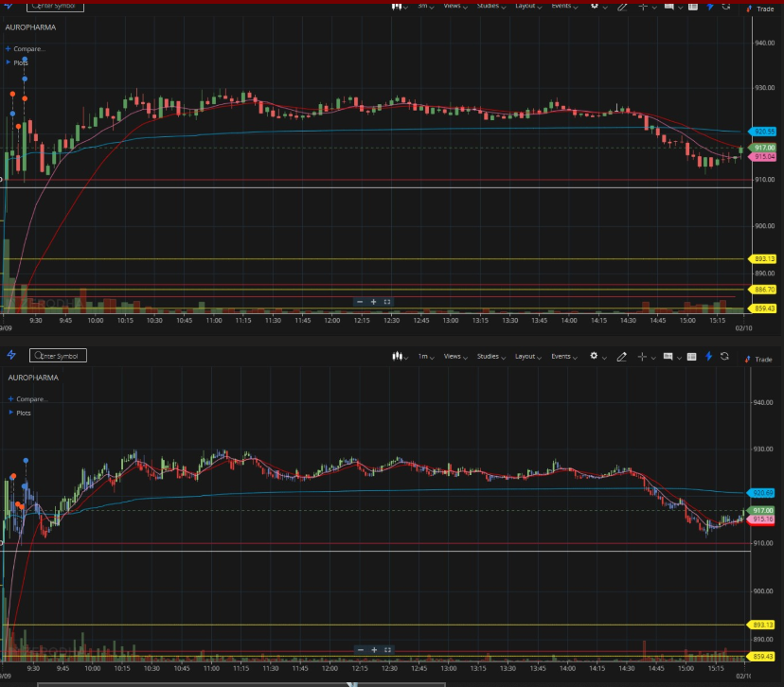Click Trade button in lower chart toolbar
This screenshot has height=687, width=784.
pos(759,360)
